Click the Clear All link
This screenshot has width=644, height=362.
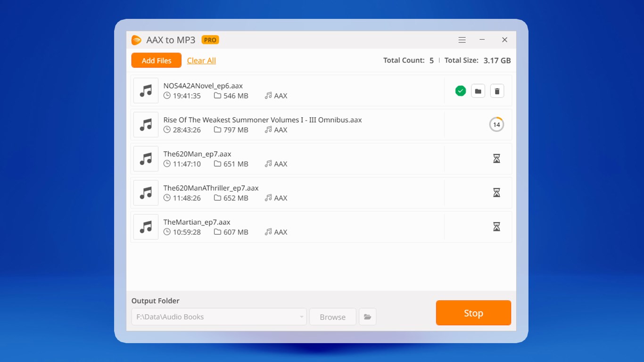click(201, 60)
